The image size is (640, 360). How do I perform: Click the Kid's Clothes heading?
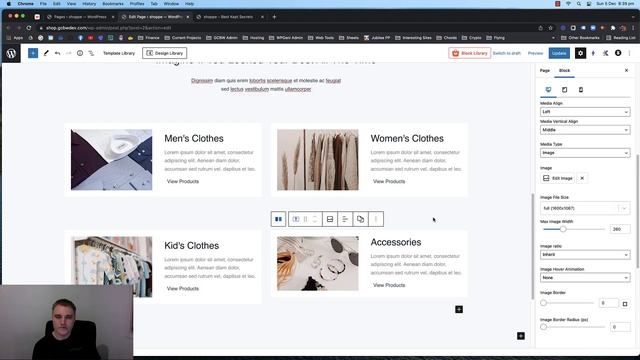click(191, 246)
